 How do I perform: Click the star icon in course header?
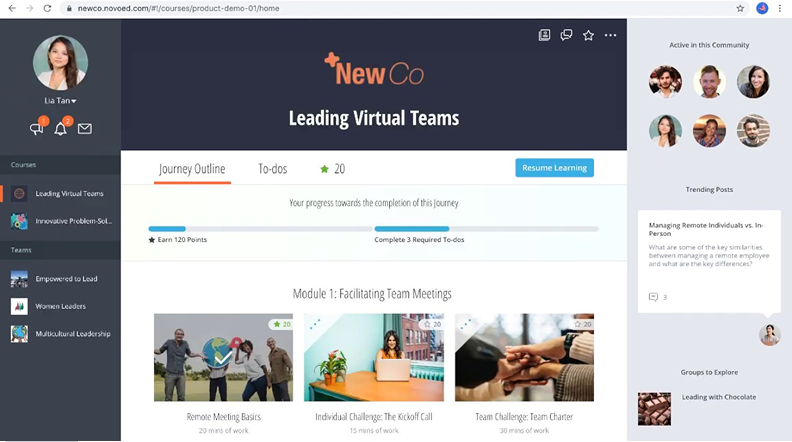click(x=588, y=35)
